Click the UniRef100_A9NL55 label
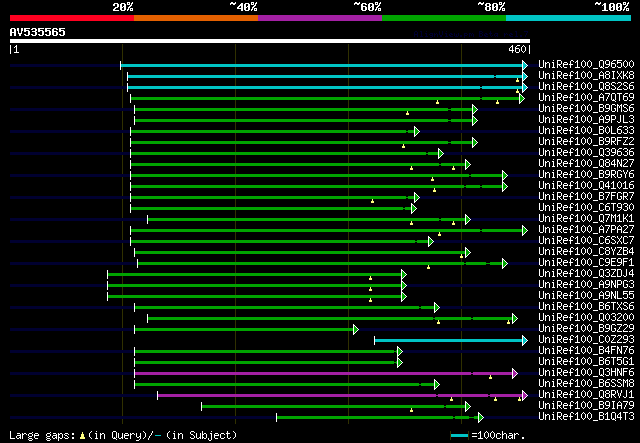This screenshot has width=640, height=443. point(586,296)
